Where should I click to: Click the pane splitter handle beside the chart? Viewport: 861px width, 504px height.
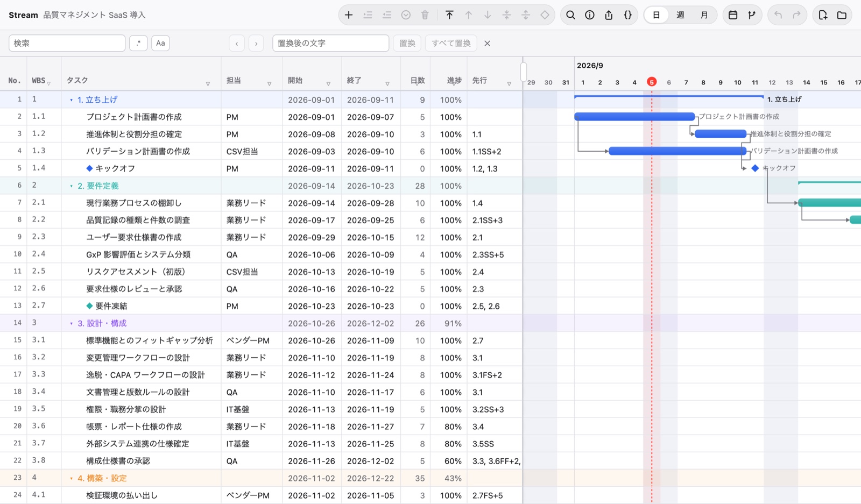pyautogui.click(x=523, y=72)
